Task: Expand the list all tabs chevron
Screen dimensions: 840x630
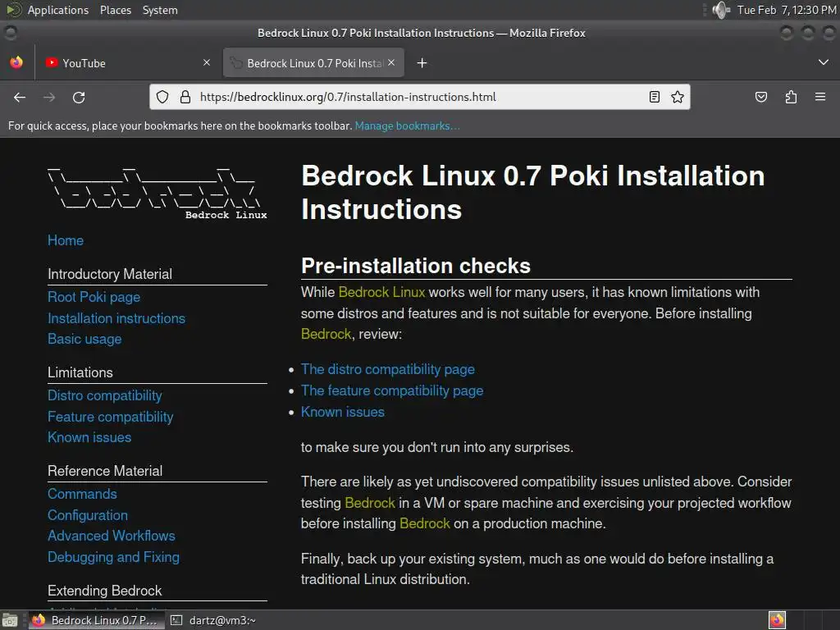Action: click(x=824, y=63)
